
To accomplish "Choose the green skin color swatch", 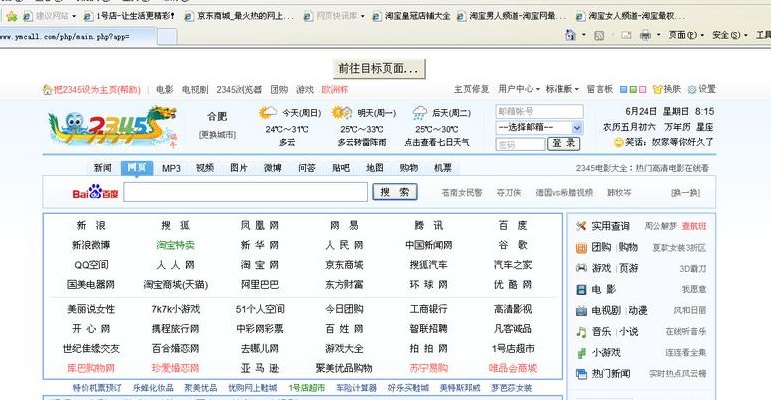I will [633, 90].
